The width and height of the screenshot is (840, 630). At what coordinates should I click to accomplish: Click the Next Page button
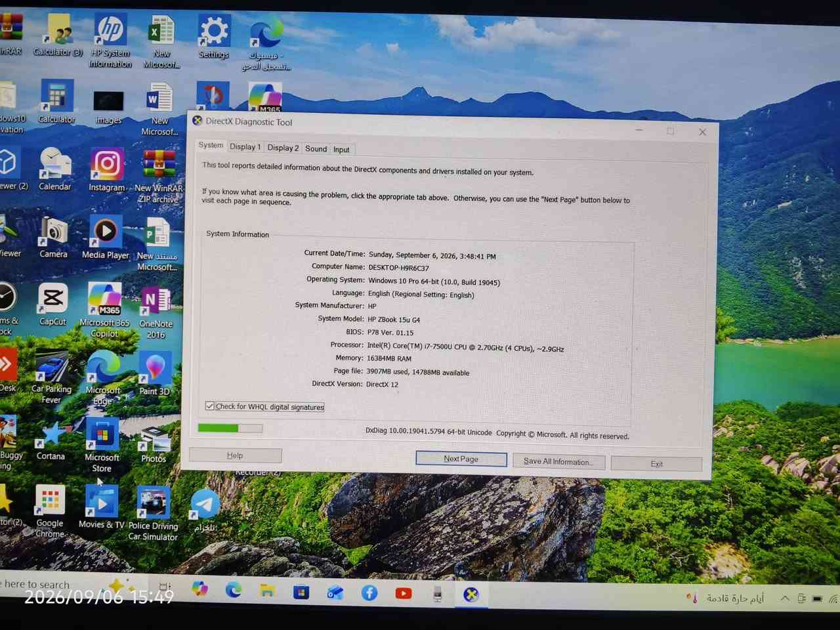(461, 459)
